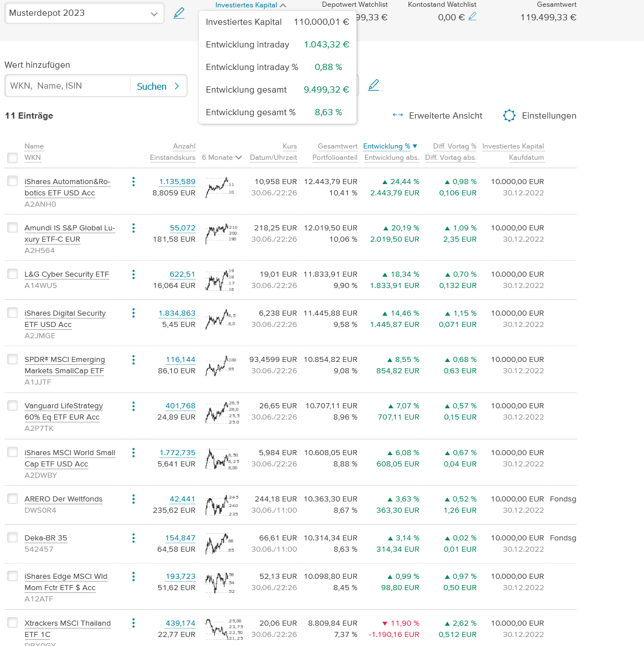Click the Erweiterte Ansicht arrows icon
The width and height of the screenshot is (644, 646).
(x=398, y=116)
